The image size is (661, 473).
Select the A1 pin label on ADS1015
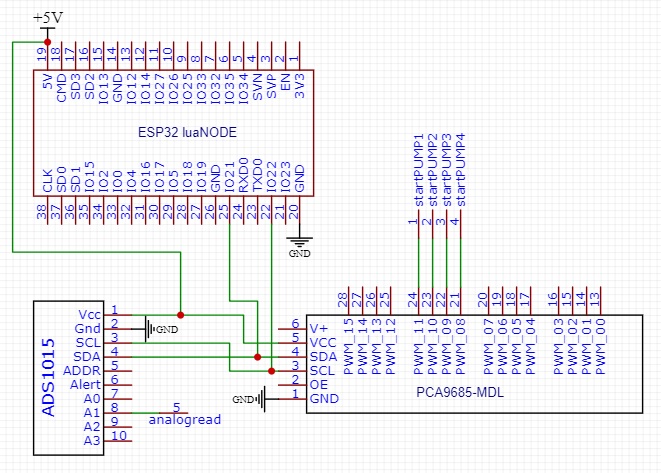point(92,412)
